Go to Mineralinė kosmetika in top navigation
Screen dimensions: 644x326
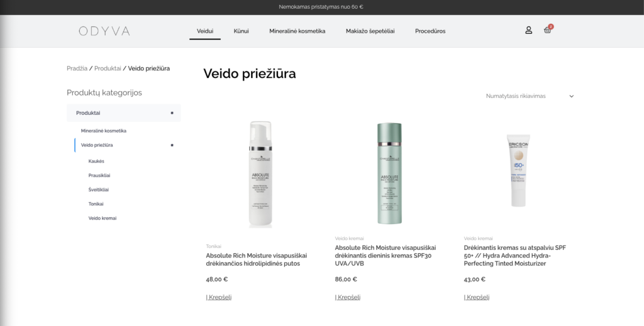click(297, 31)
